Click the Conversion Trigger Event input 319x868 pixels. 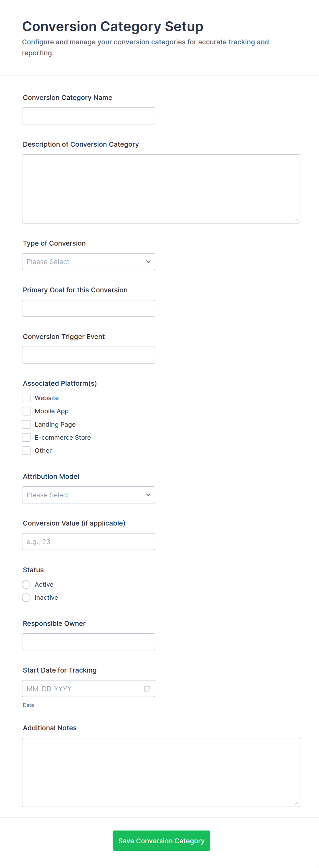tap(88, 355)
